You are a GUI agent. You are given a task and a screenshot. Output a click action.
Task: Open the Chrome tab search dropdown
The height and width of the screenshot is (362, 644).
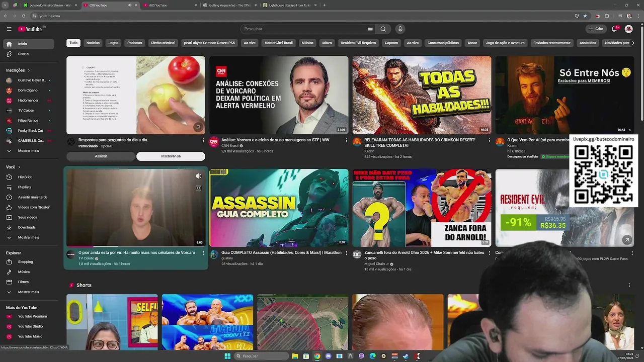click(5, 5)
